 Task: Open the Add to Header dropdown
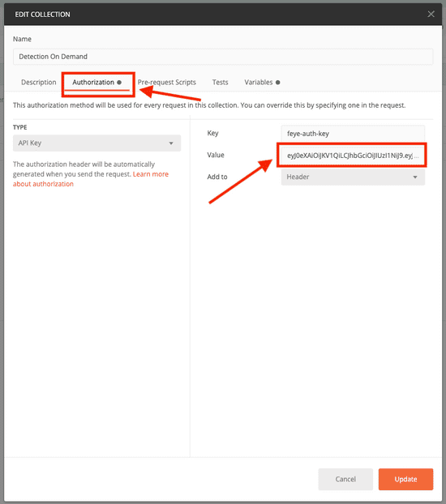pyautogui.click(x=353, y=177)
